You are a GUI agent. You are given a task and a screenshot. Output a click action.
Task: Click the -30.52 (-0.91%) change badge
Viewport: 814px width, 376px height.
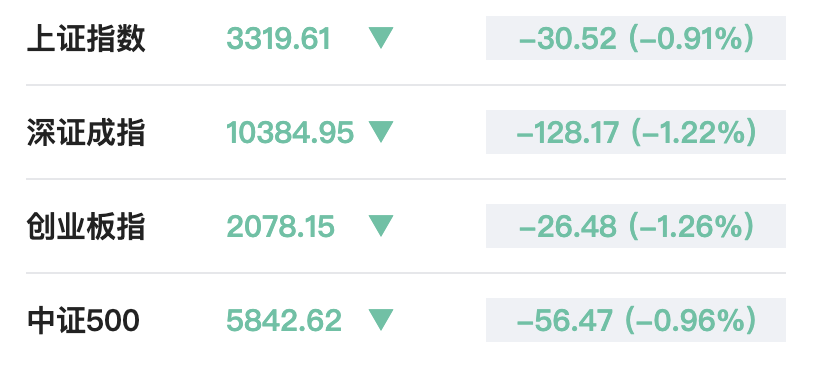click(x=636, y=38)
